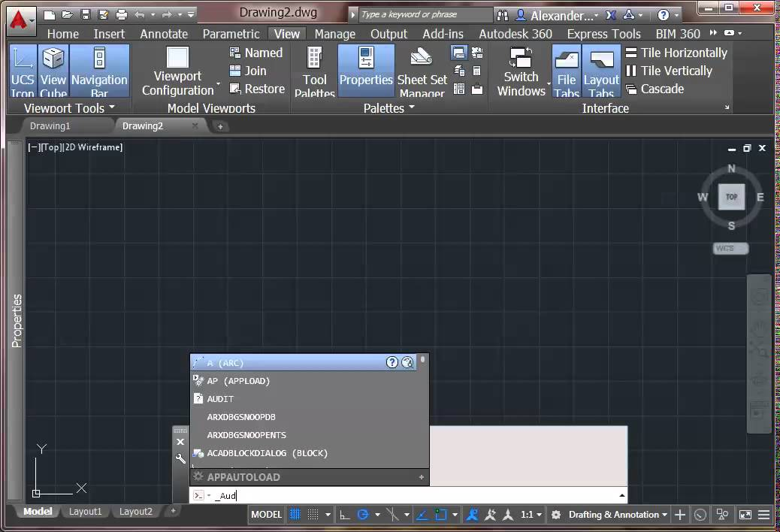Open the Viewport Configuration dropdown
Image resolution: width=780 pixels, height=532 pixels.
pos(180,71)
